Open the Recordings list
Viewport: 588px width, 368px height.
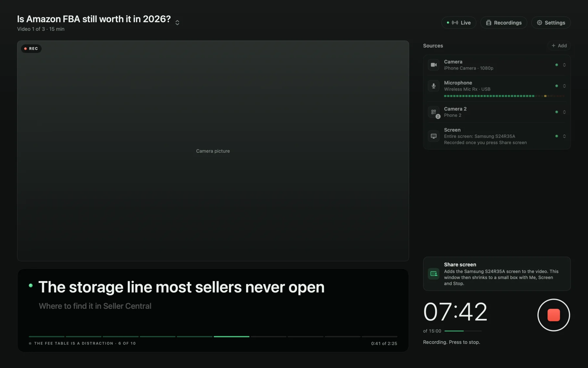click(x=503, y=23)
